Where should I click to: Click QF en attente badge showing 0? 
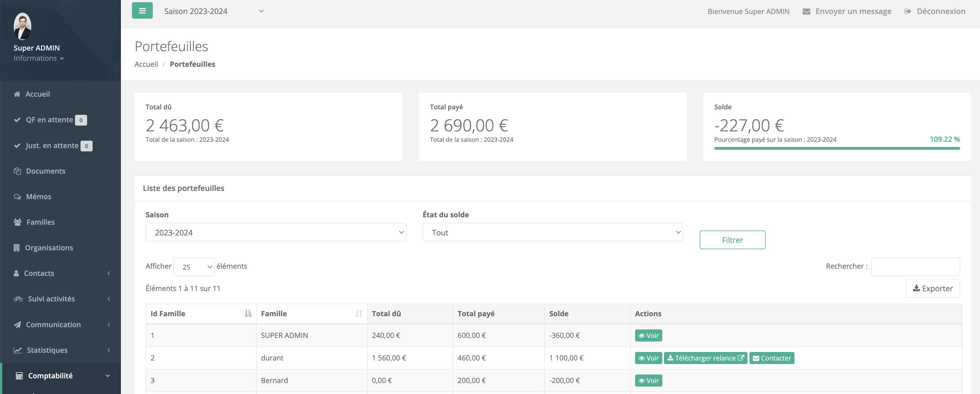coord(81,120)
